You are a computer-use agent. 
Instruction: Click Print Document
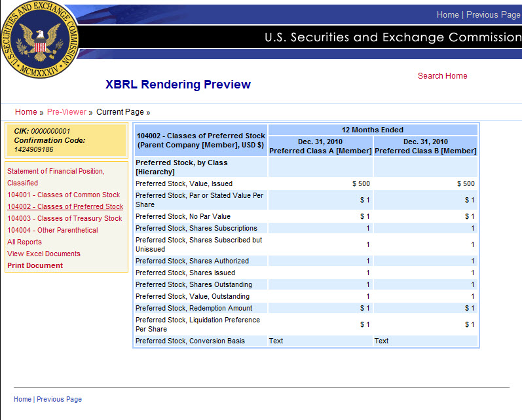click(35, 265)
